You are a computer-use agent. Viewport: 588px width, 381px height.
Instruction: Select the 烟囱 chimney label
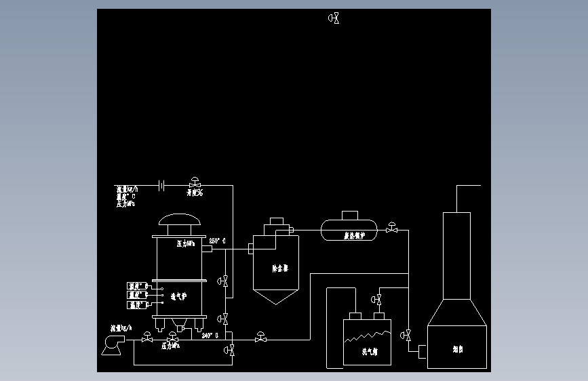[458, 350]
